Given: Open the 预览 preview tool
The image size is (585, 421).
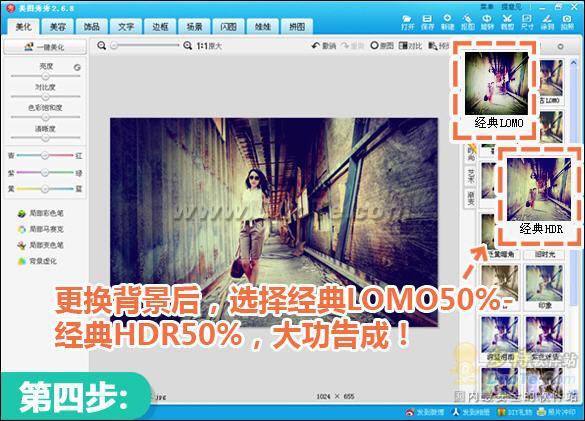Looking at the screenshot, I should pos(439,46).
